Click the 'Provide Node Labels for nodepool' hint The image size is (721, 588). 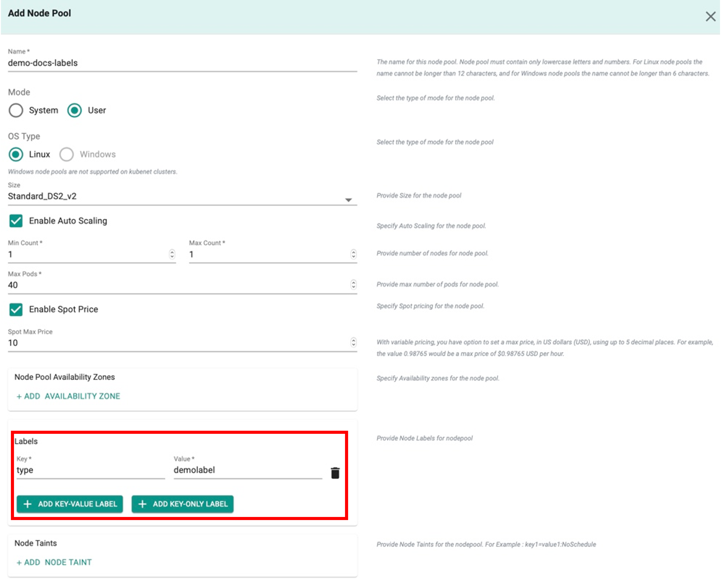(424, 438)
